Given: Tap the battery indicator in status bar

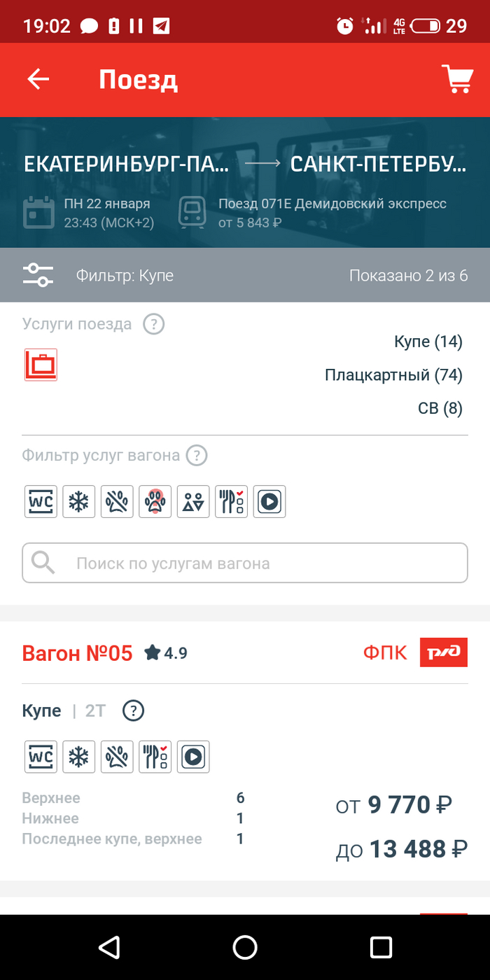Looking at the screenshot, I should pyautogui.click(x=426, y=27).
